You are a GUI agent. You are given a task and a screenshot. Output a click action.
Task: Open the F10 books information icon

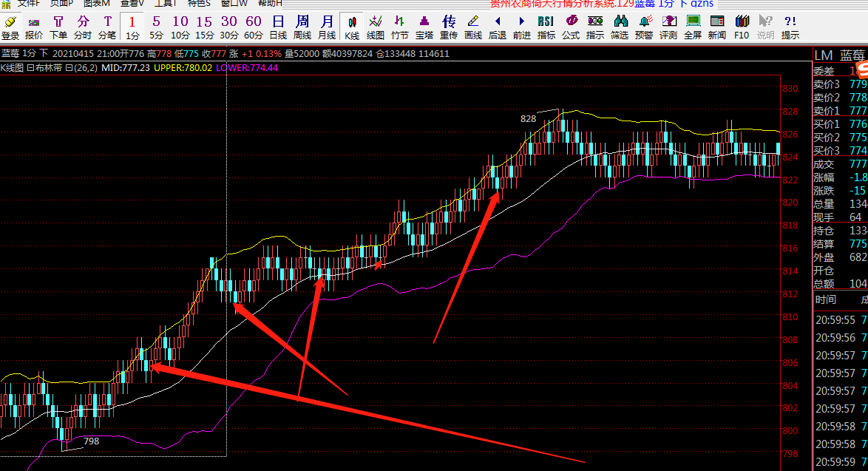742,27
